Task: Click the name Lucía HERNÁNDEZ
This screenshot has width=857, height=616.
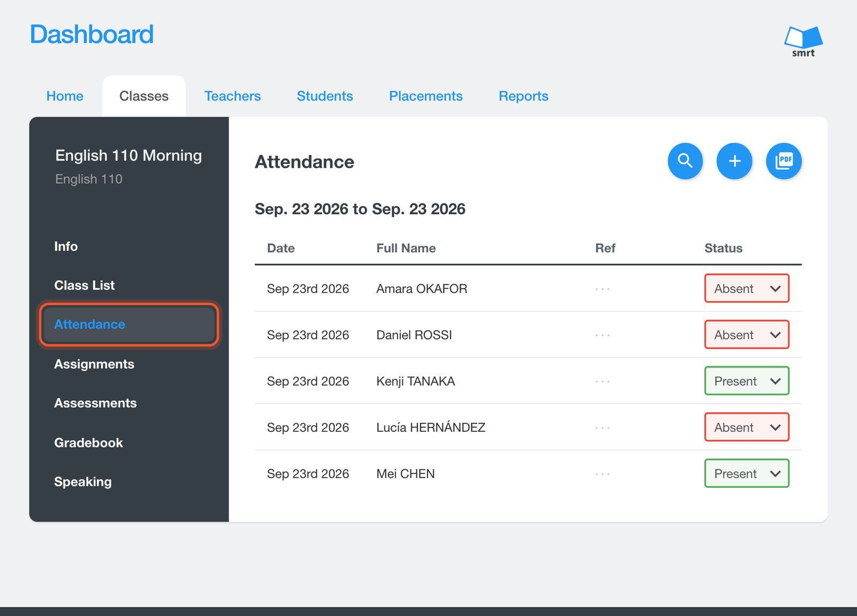Action: tap(431, 427)
